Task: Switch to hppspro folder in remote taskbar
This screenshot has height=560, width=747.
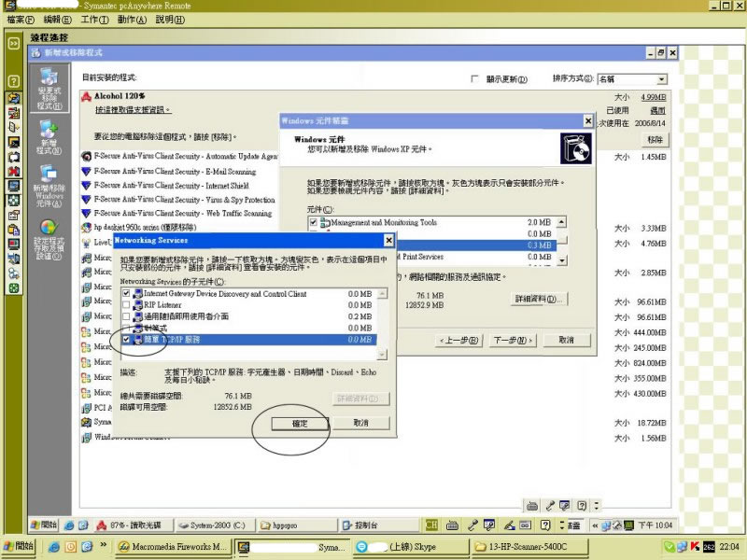Action: click(297, 525)
